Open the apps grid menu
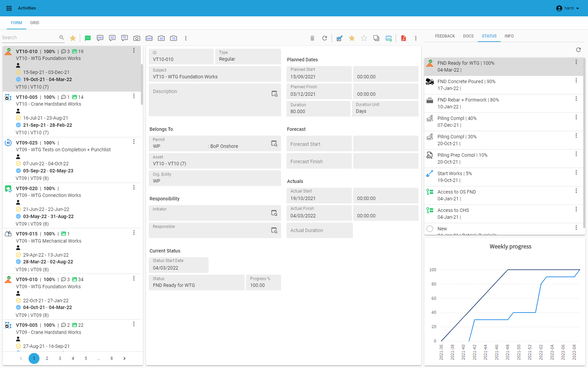This screenshot has width=588, height=368. coord(9,8)
